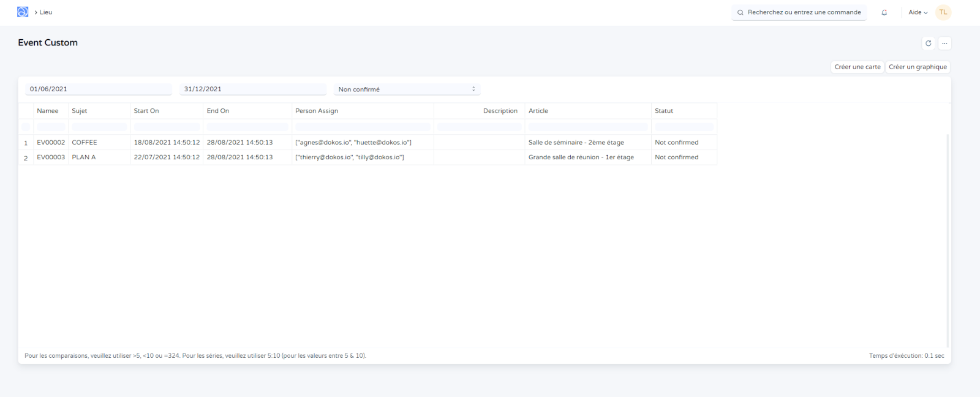Open the three-dots report menu

click(944, 43)
